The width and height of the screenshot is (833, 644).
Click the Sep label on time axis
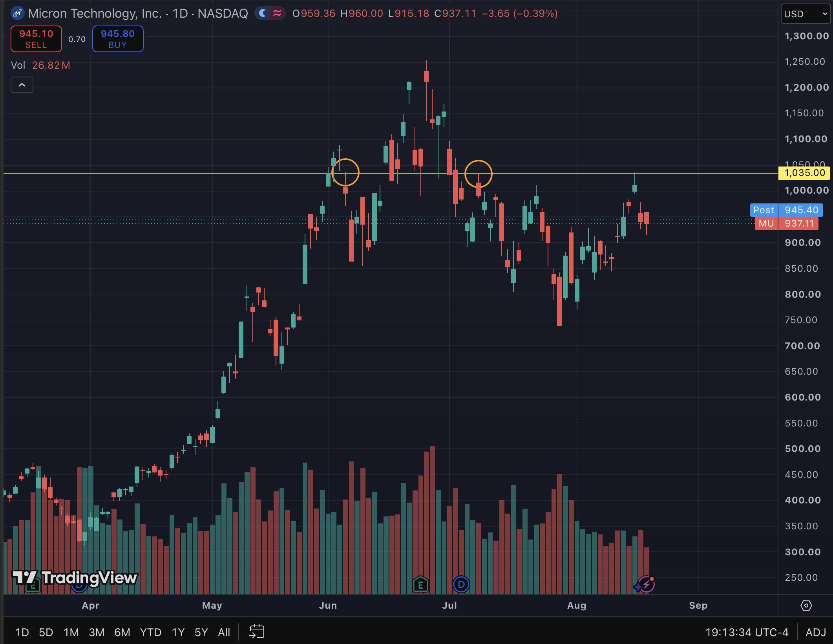point(698,606)
